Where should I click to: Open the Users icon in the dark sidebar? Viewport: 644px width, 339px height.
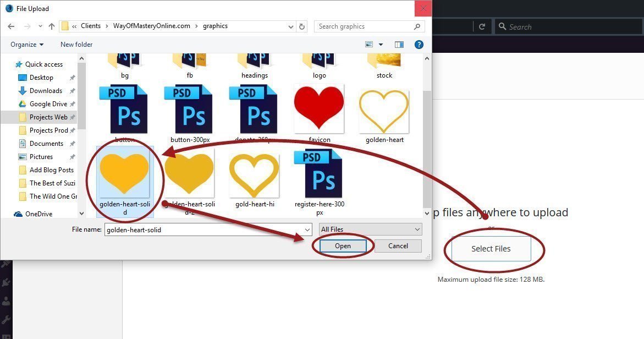coord(5,300)
